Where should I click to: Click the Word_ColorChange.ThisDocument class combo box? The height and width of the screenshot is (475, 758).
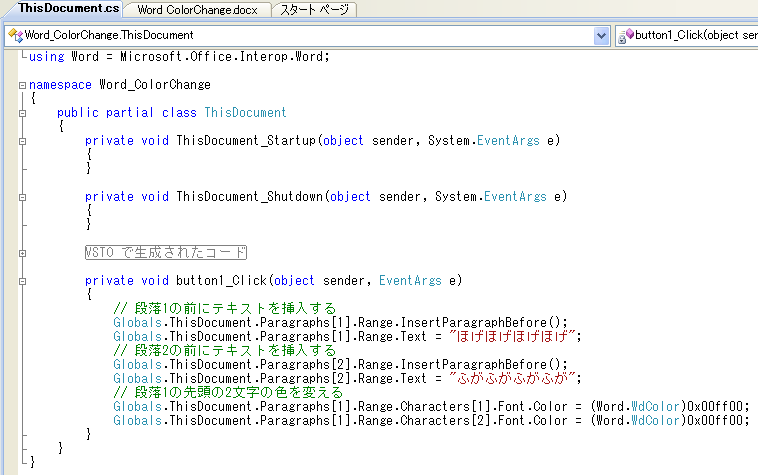pyautogui.click(x=307, y=35)
